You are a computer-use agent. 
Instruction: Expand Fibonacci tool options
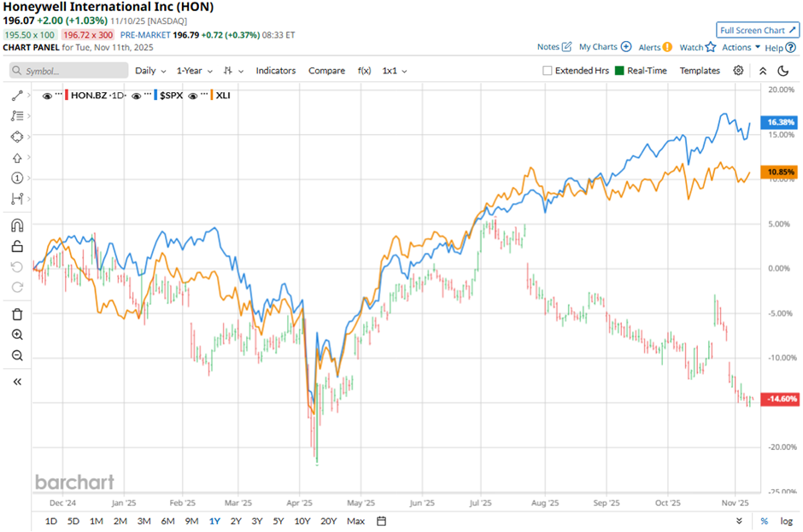29,116
